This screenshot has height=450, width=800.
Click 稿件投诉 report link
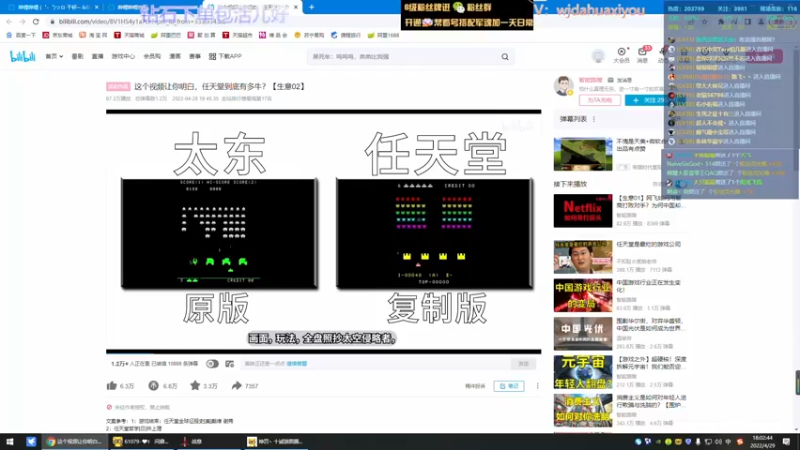pos(475,386)
